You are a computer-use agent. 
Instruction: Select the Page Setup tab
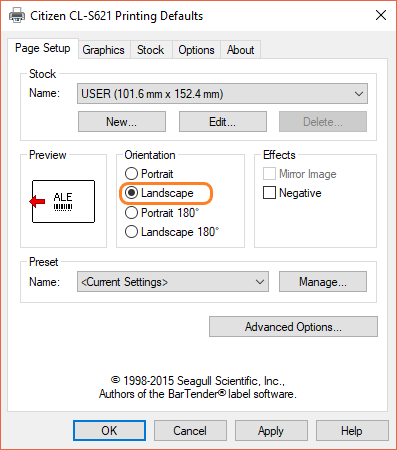[x=43, y=48]
